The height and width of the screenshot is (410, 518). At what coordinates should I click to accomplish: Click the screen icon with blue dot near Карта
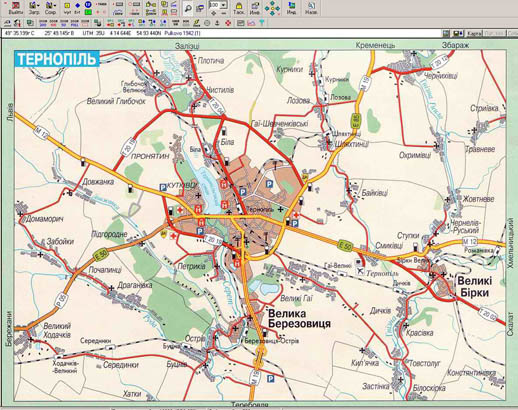[458, 33]
